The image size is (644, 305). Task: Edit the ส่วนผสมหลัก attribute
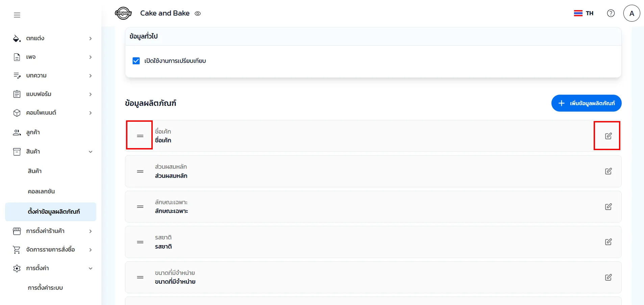(x=608, y=171)
